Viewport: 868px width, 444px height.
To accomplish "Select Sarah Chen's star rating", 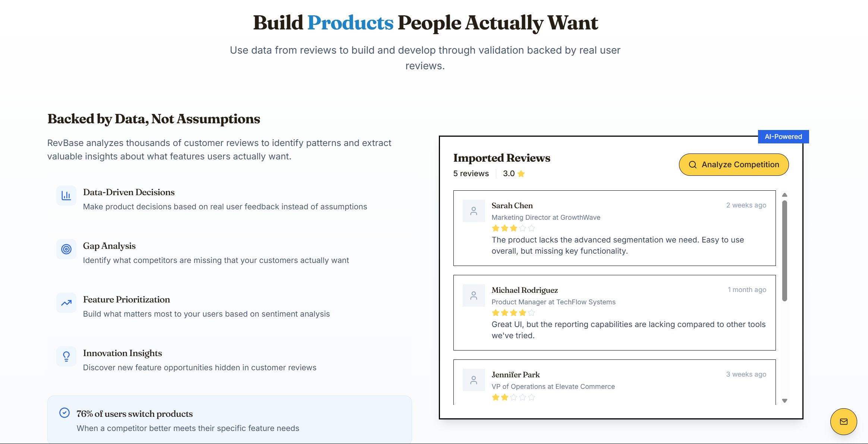I will click(x=513, y=228).
